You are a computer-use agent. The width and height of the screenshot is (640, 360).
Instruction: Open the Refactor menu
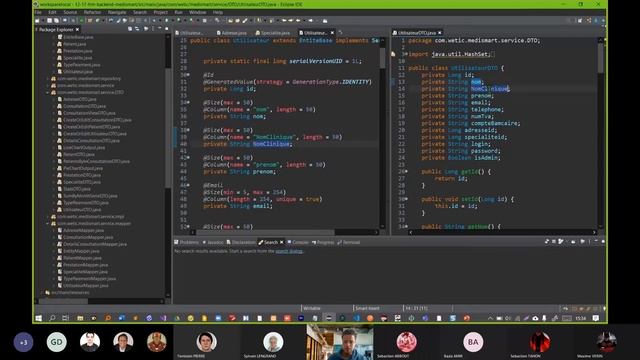coord(92,12)
